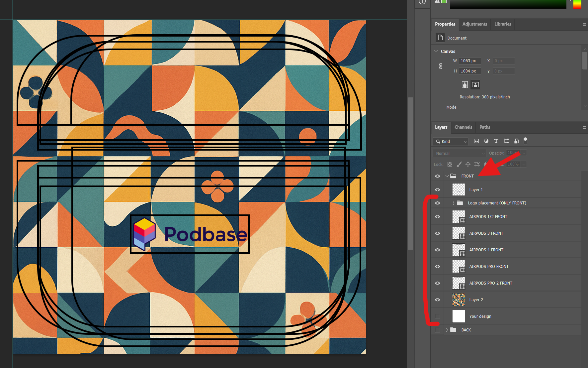The height and width of the screenshot is (368, 588).
Task: Click the pixel layer filter icon
Action: point(476,141)
